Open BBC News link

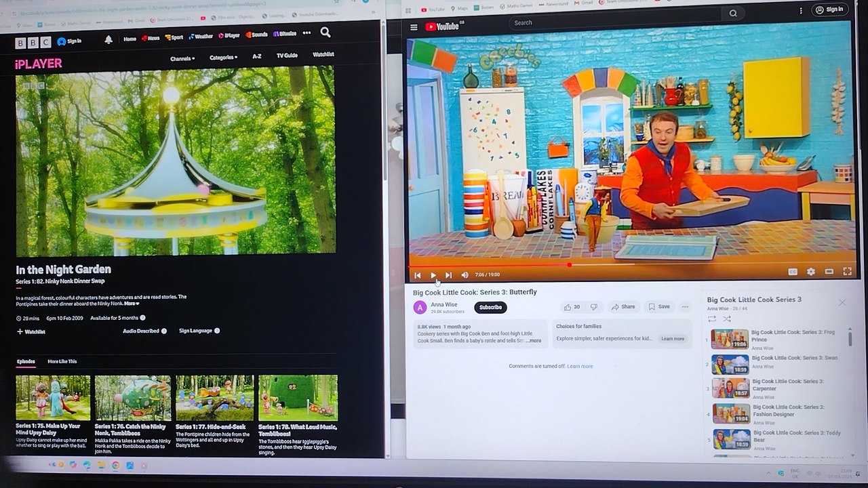(151, 38)
